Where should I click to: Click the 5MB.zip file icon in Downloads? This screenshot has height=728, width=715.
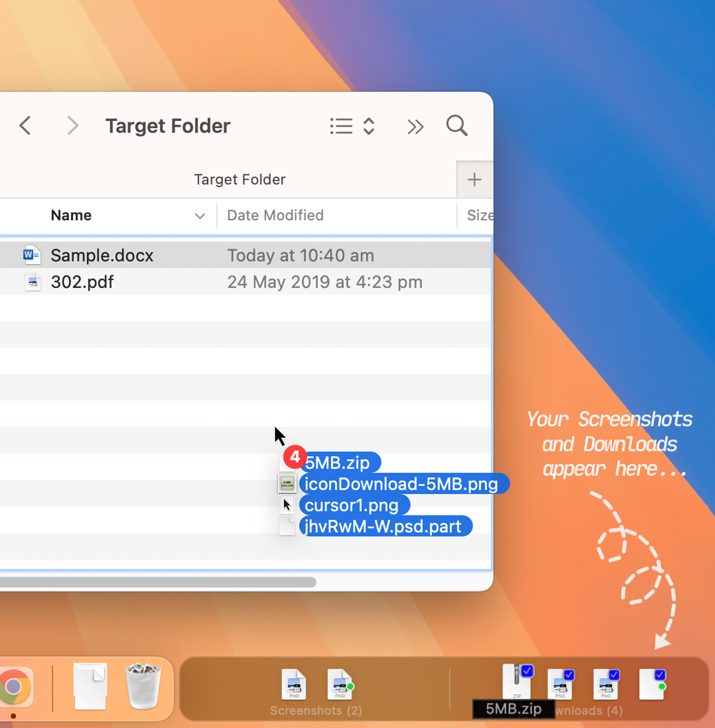click(x=516, y=682)
